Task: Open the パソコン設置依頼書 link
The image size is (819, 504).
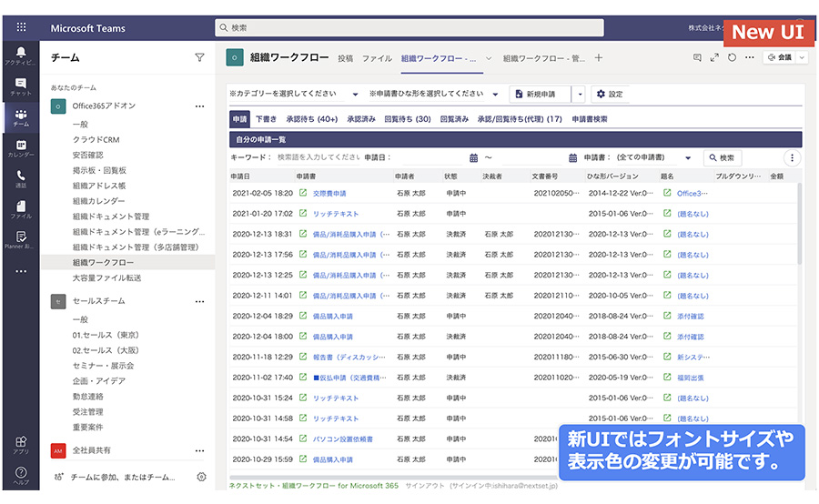Action: coord(343,439)
